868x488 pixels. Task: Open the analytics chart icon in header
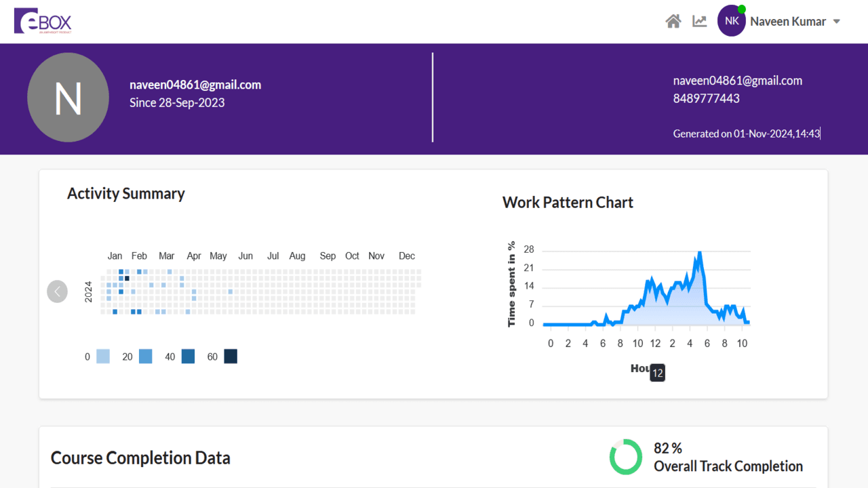tap(699, 22)
